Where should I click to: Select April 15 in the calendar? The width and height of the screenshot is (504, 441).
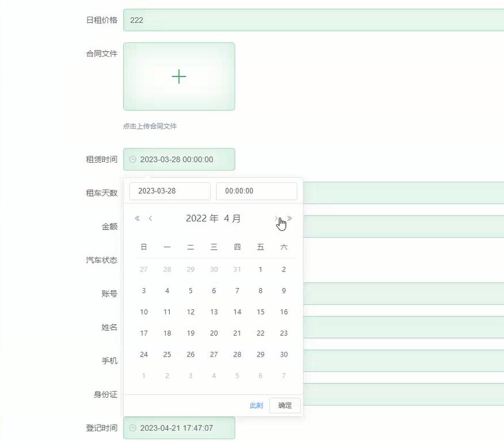(x=260, y=312)
